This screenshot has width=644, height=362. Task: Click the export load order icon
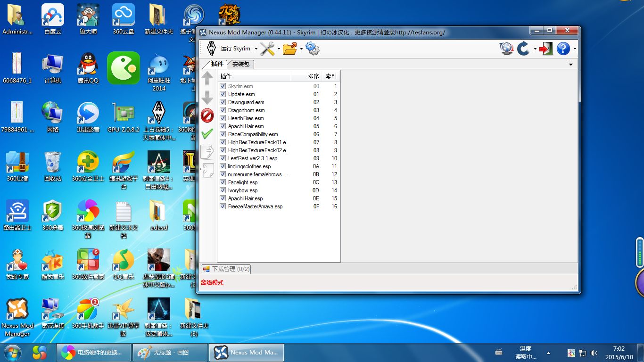coord(207,151)
